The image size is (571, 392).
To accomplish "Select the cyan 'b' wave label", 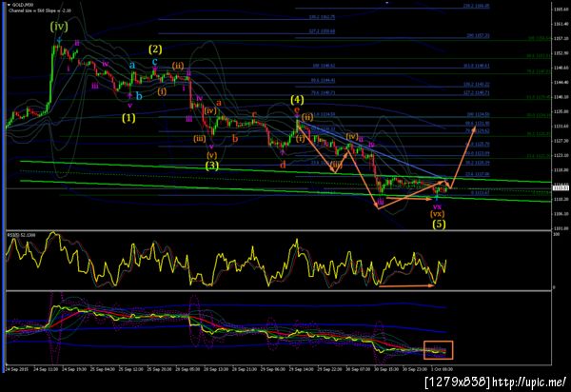I will [x=139, y=96].
